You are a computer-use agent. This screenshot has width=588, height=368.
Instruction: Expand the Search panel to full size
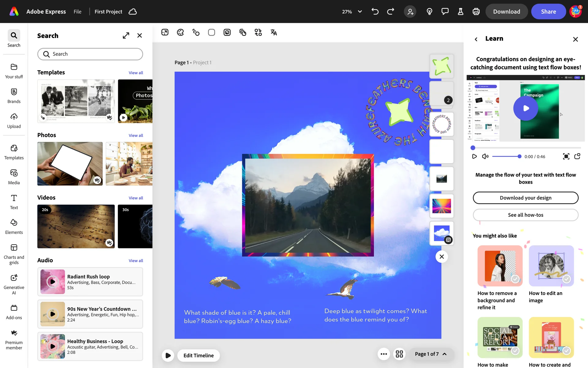(x=126, y=36)
